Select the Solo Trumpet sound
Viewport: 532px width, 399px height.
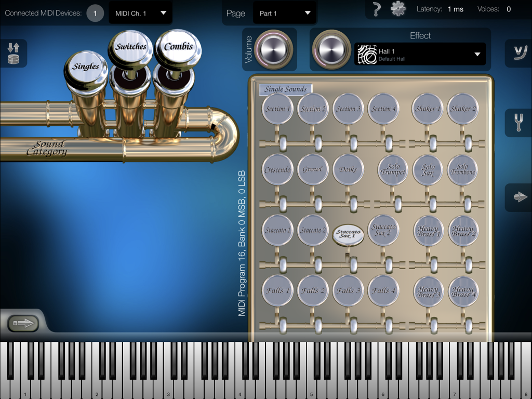pyautogui.click(x=392, y=169)
